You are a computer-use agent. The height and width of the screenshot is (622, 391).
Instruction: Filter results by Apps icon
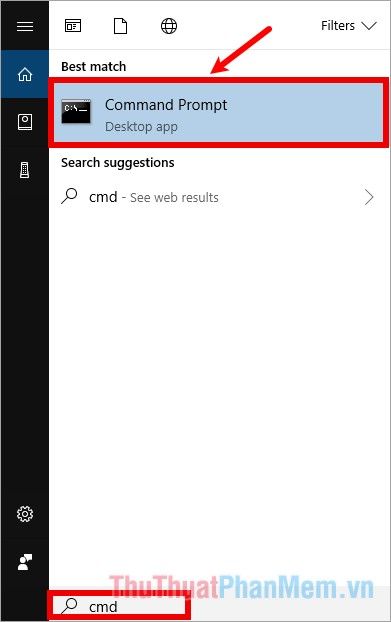[x=73, y=26]
